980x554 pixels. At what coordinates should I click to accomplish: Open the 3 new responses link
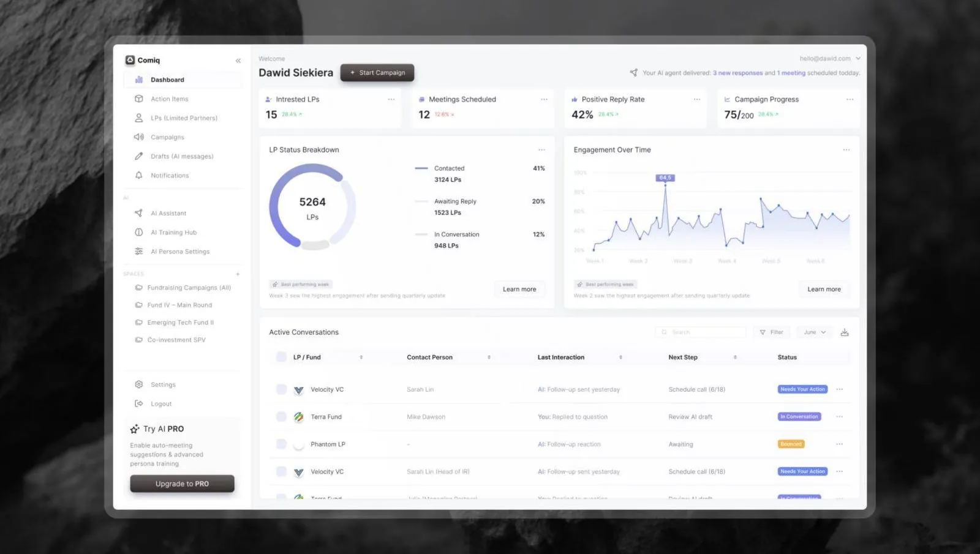(x=738, y=73)
